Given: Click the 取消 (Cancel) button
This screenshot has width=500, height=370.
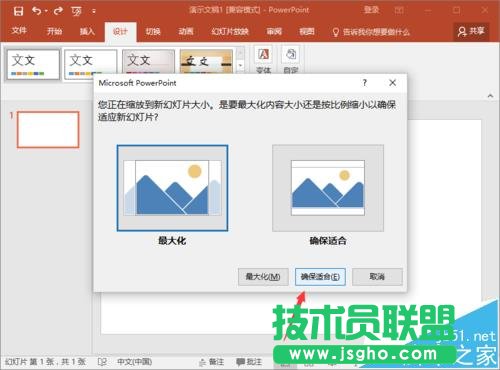Looking at the screenshot, I should coord(377,277).
